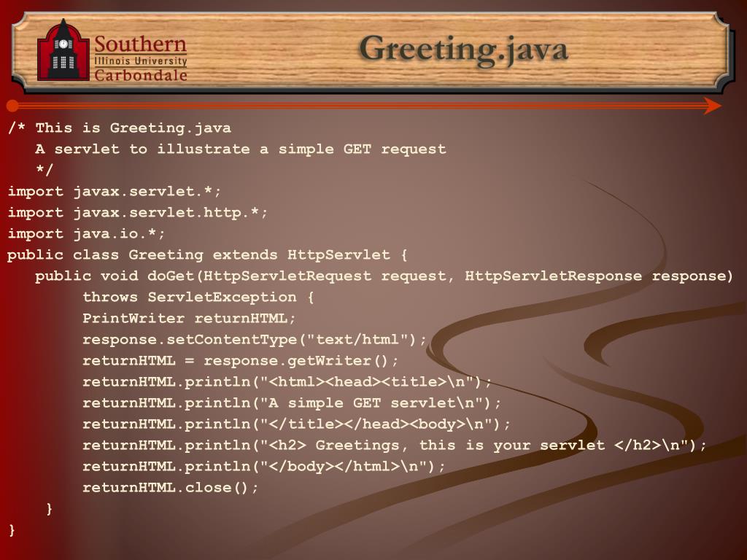Click the Southern Illinois University clock tower logo
Screen dimensions: 747x560
tap(63, 50)
